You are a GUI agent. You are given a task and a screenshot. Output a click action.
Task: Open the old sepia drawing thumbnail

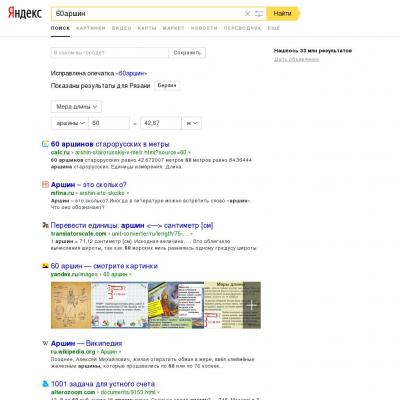tap(71, 305)
